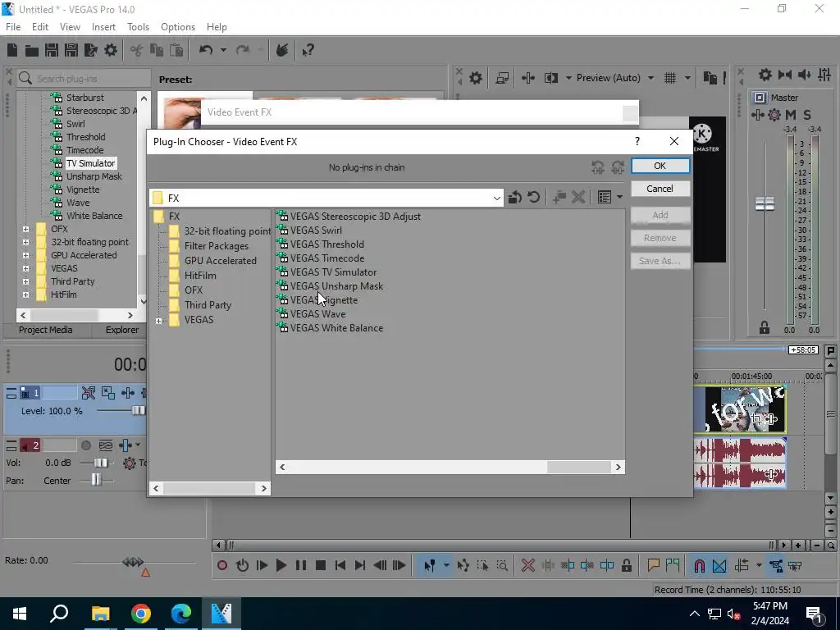Toggle Automatic Crossfades icon

[x=719, y=565]
